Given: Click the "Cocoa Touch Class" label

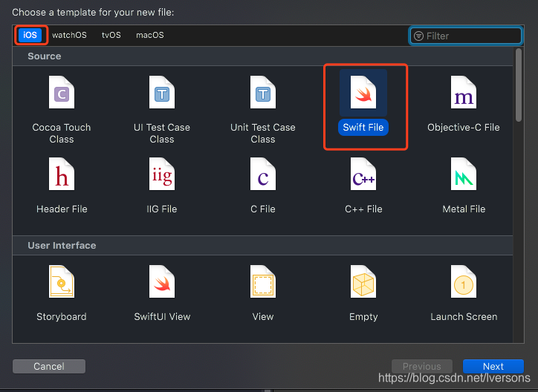Looking at the screenshot, I should (x=62, y=134).
